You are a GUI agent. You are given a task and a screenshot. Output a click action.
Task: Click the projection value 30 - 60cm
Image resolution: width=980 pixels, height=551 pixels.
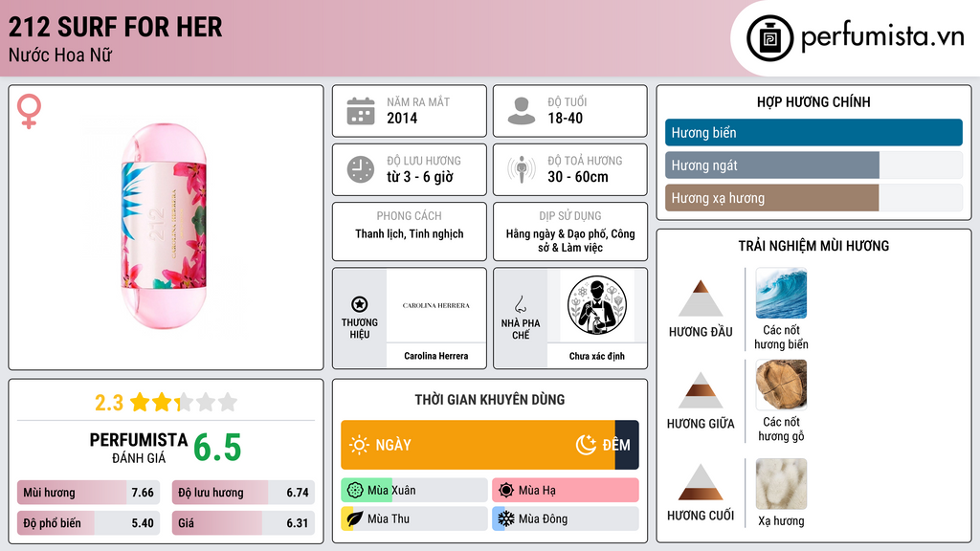[x=577, y=177]
